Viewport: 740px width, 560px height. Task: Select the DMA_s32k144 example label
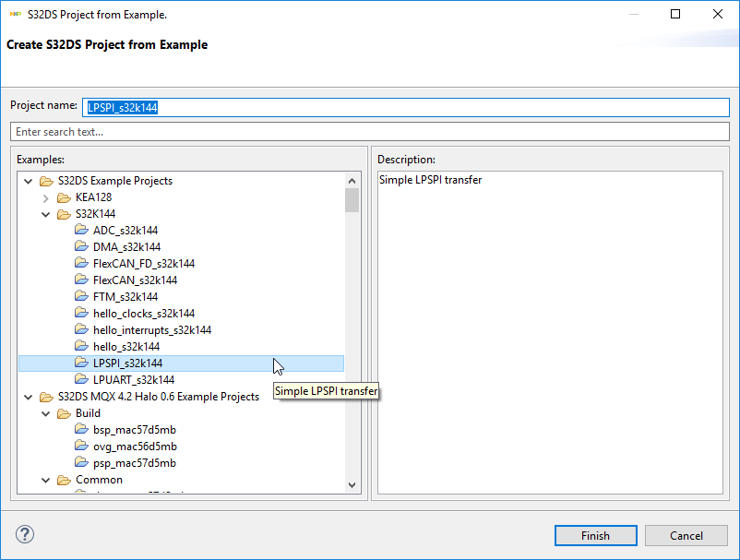point(127,246)
